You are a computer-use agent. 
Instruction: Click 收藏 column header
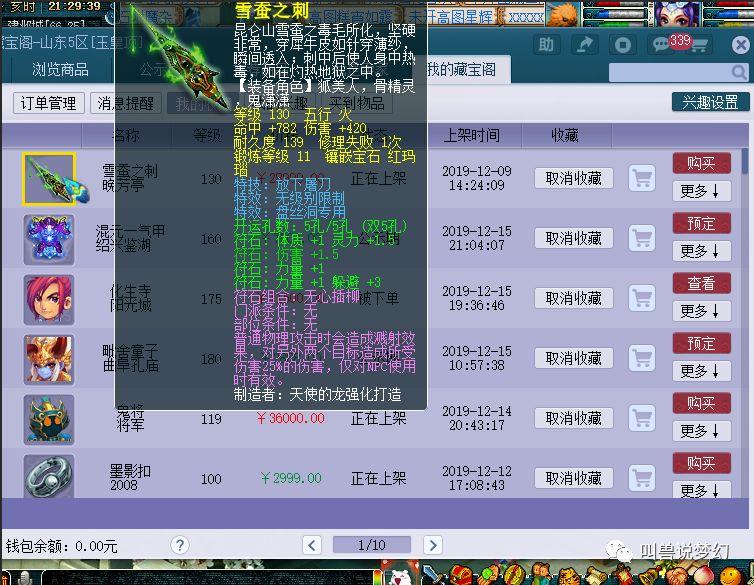click(565, 136)
